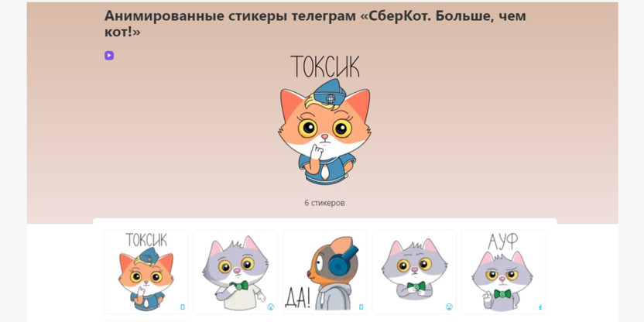
Task: Click the emoji icon on the ТОКСИК thumbnail
Action: click(183, 307)
